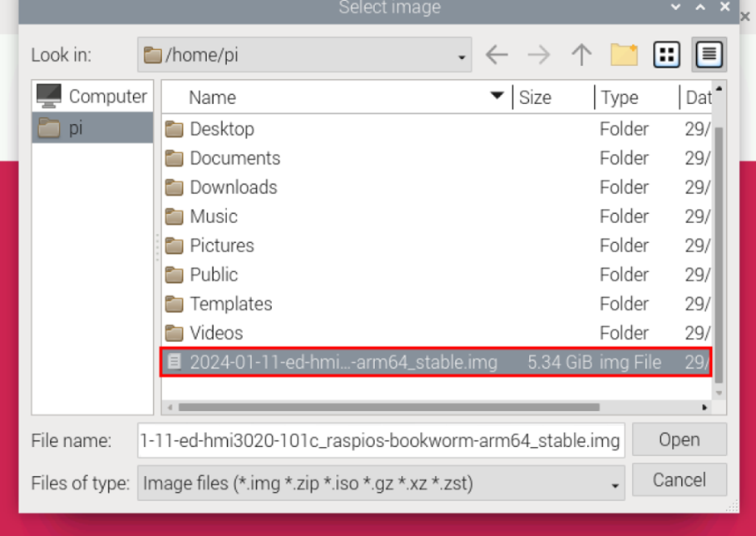Create a new folder using folder icon
This screenshot has height=536, width=756.
coord(624,55)
